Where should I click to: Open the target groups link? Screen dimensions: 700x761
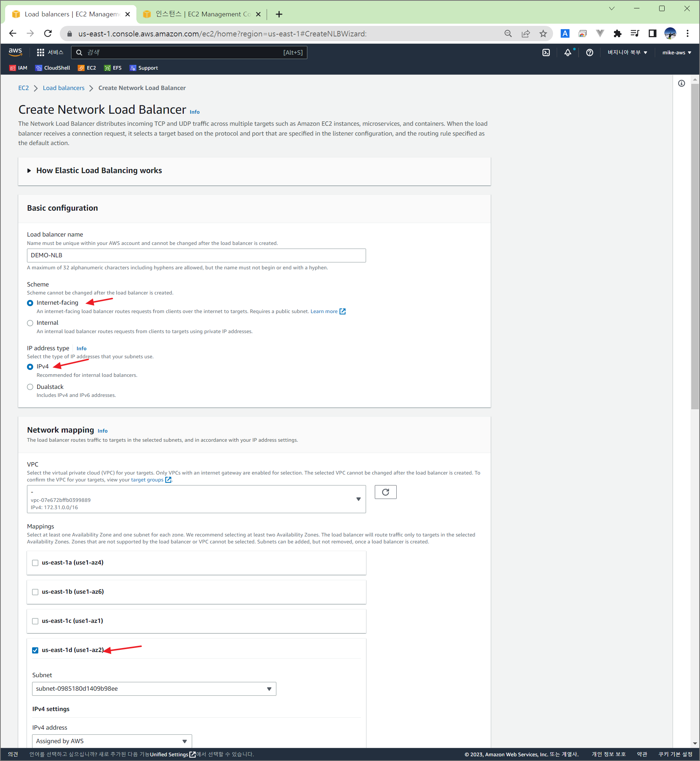pos(151,480)
